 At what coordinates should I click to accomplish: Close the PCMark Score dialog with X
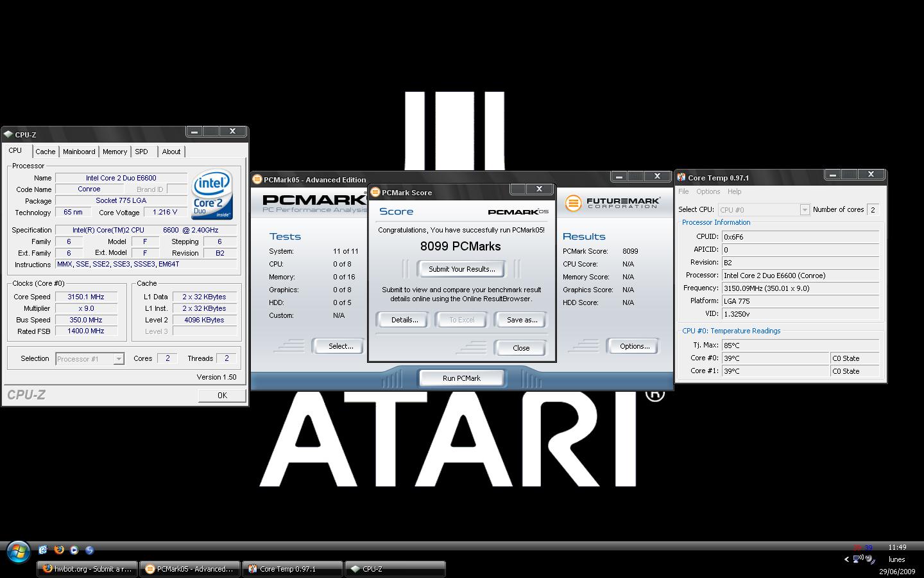pos(539,189)
